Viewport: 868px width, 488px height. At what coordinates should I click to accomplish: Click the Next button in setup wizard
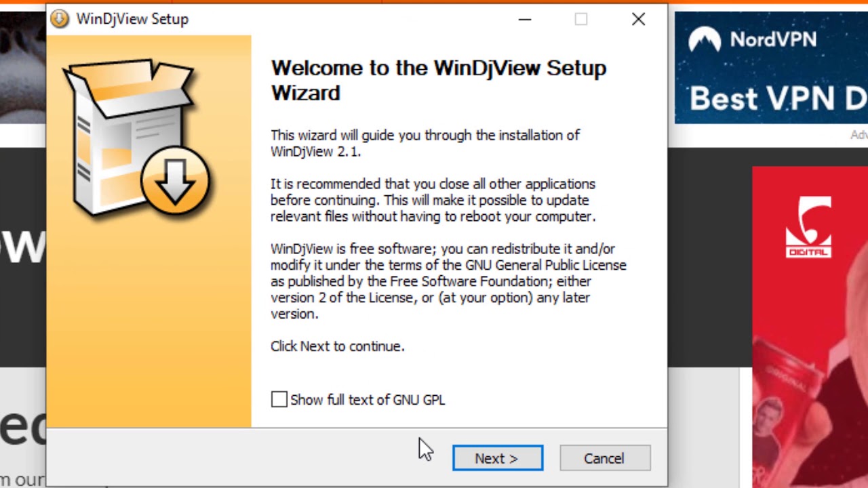pyautogui.click(x=498, y=458)
